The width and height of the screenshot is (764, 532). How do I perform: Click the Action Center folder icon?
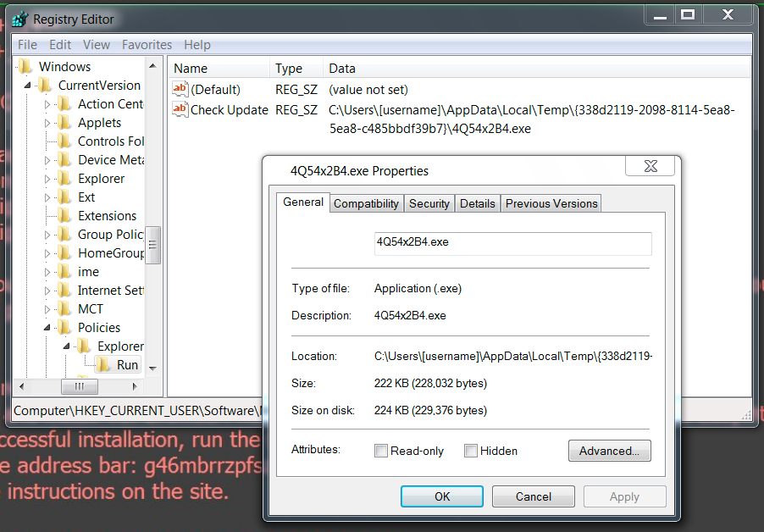point(64,103)
